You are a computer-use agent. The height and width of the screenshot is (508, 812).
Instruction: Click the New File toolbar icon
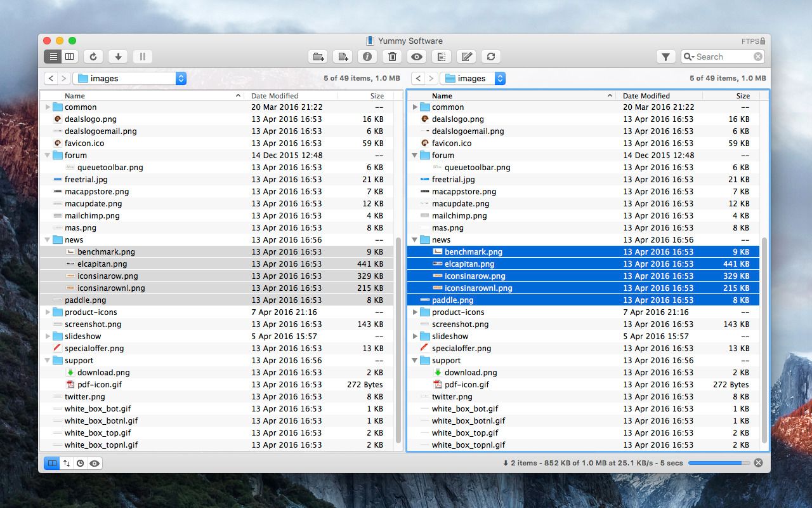tap(343, 57)
